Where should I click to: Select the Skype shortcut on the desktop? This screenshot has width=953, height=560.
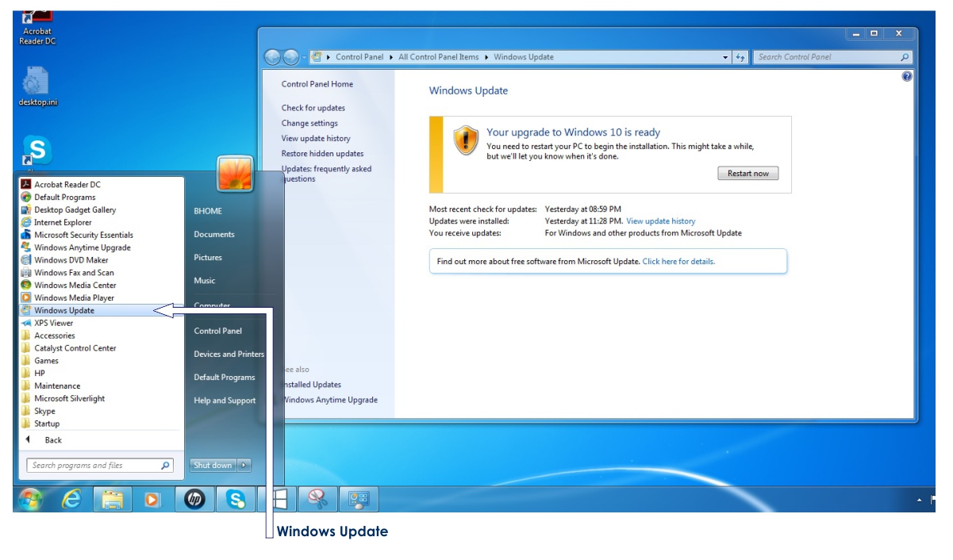[37, 153]
